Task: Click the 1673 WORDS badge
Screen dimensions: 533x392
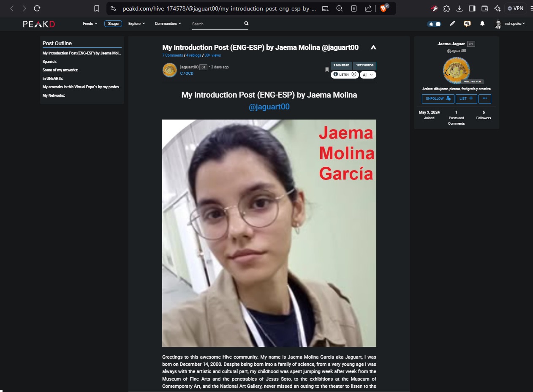Action: tap(364, 65)
